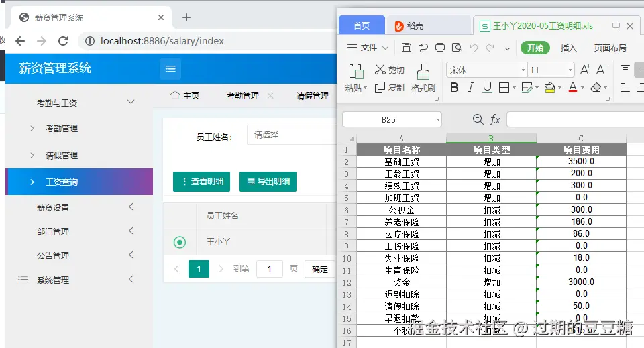Image resolution: width=644 pixels, height=348 pixels.
Task: Toggle the sidebar hamburger menu button
Action: coord(170,68)
